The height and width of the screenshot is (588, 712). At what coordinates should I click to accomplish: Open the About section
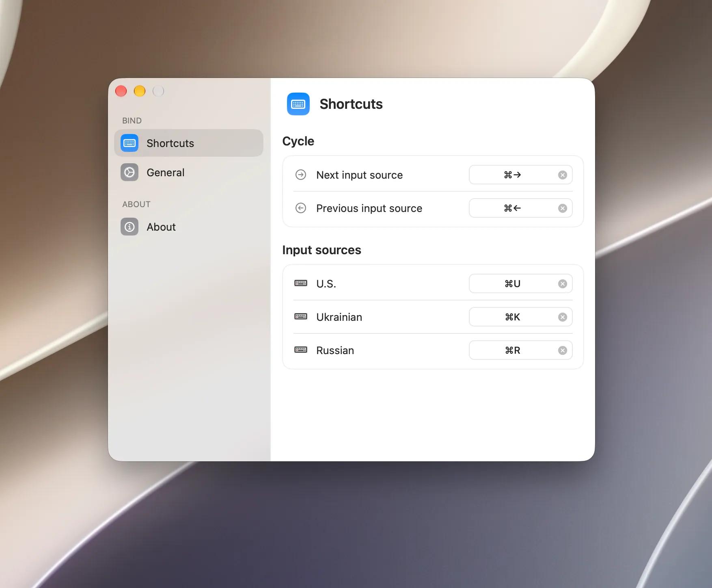click(189, 227)
